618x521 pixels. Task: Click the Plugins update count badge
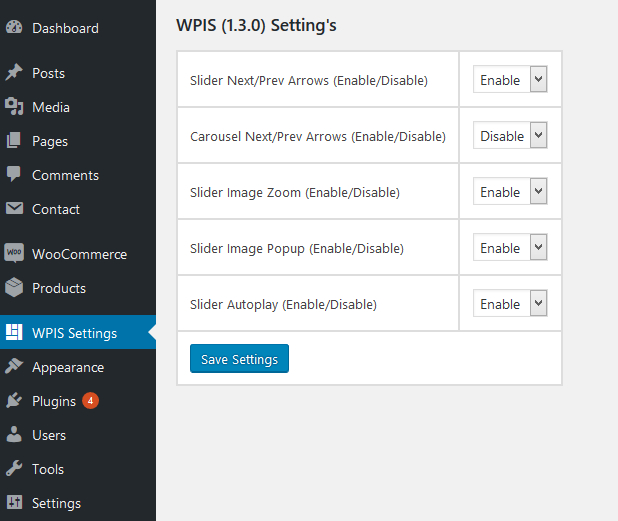coord(90,401)
